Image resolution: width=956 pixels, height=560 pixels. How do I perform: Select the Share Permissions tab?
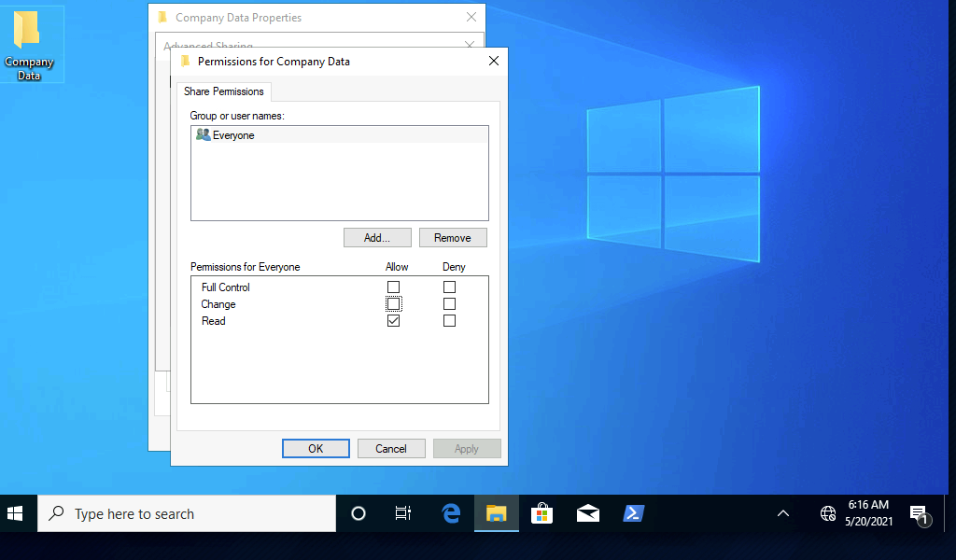(224, 91)
